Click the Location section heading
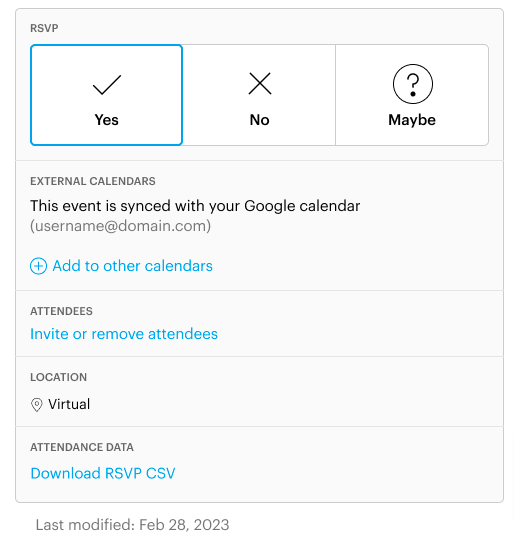Screen dimensions: 514x542 [x=58, y=377]
